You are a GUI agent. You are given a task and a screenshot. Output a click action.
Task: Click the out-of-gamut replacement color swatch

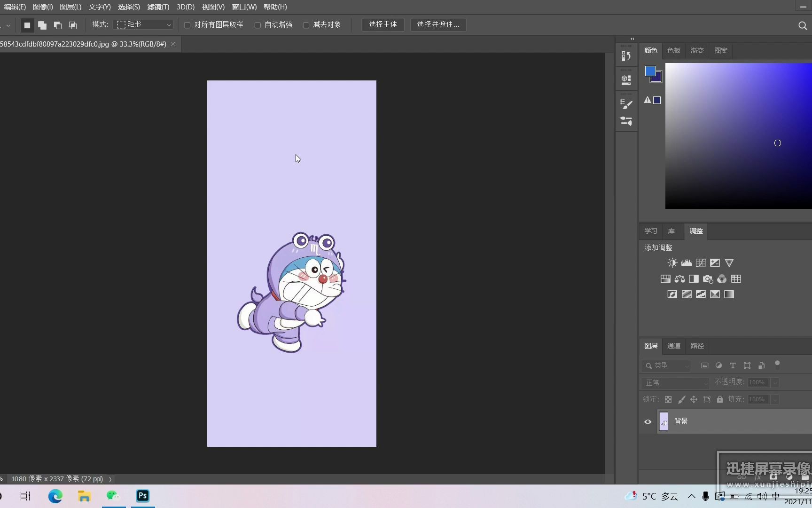coord(657,100)
